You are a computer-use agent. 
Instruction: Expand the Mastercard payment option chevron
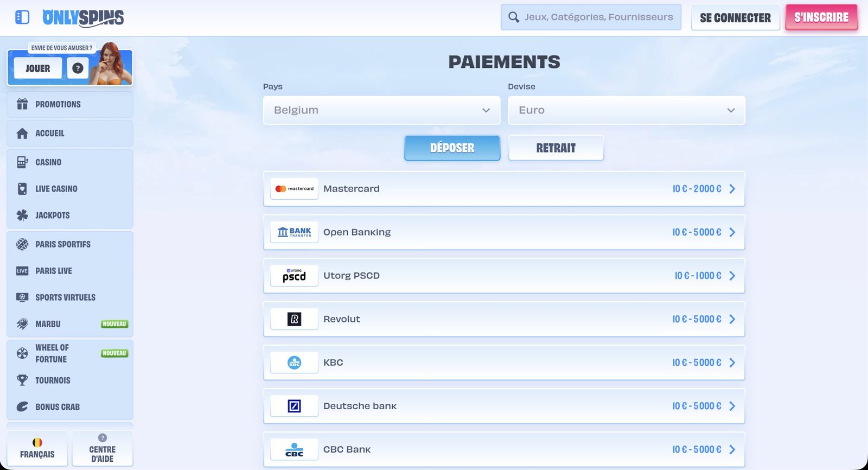pyautogui.click(x=732, y=189)
